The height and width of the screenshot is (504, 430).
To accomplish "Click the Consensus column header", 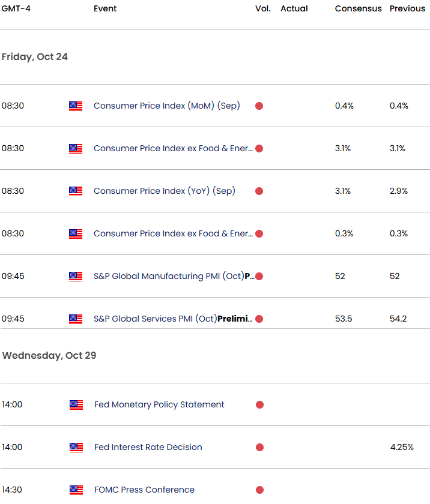I will (x=358, y=9).
